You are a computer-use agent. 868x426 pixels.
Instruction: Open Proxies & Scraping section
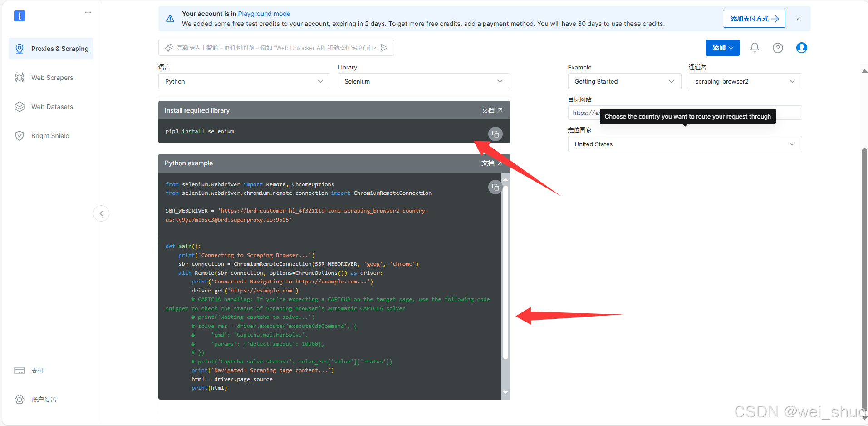pyautogui.click(x=51, y=49)
